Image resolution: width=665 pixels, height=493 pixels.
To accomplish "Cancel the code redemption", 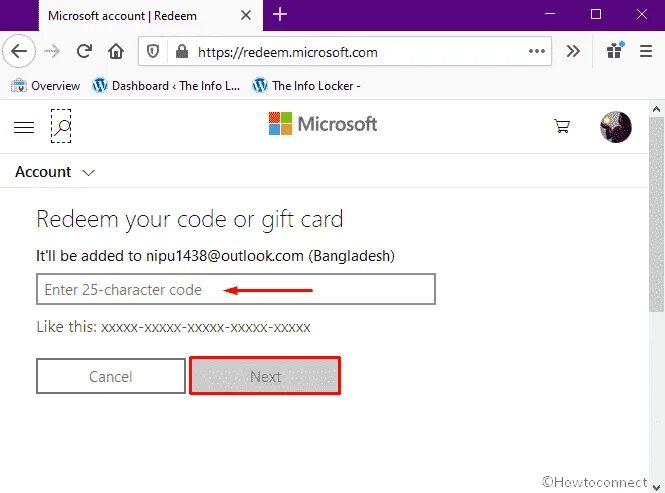I will [111, 376].
